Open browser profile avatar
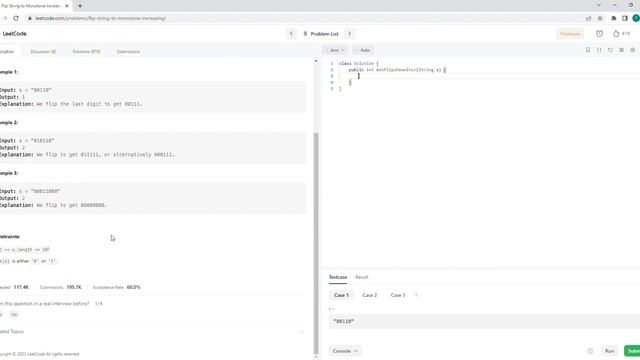The image size is (640, 360). 636,18
